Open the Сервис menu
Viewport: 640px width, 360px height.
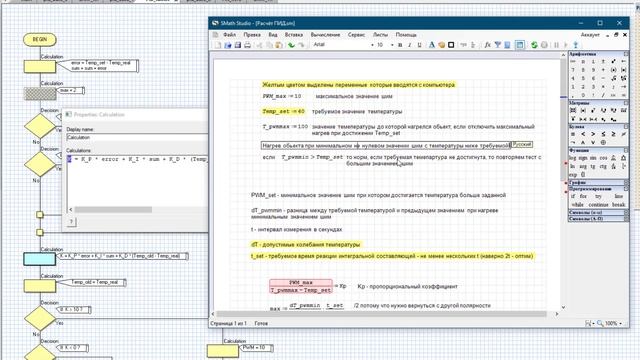point(356,35)
